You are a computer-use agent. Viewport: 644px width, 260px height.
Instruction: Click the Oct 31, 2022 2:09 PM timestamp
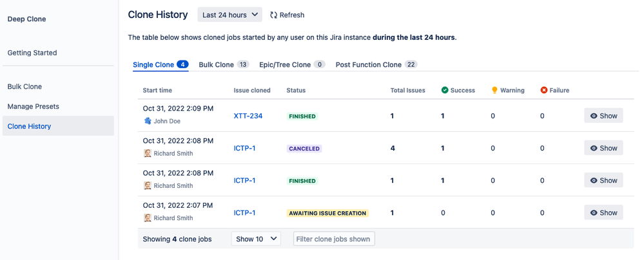click(179, 109)
